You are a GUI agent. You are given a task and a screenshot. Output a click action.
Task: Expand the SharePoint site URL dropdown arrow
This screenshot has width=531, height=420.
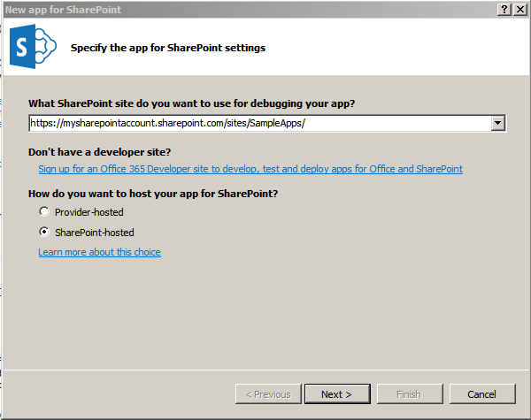pyautogui.click(x=498, y=124)
